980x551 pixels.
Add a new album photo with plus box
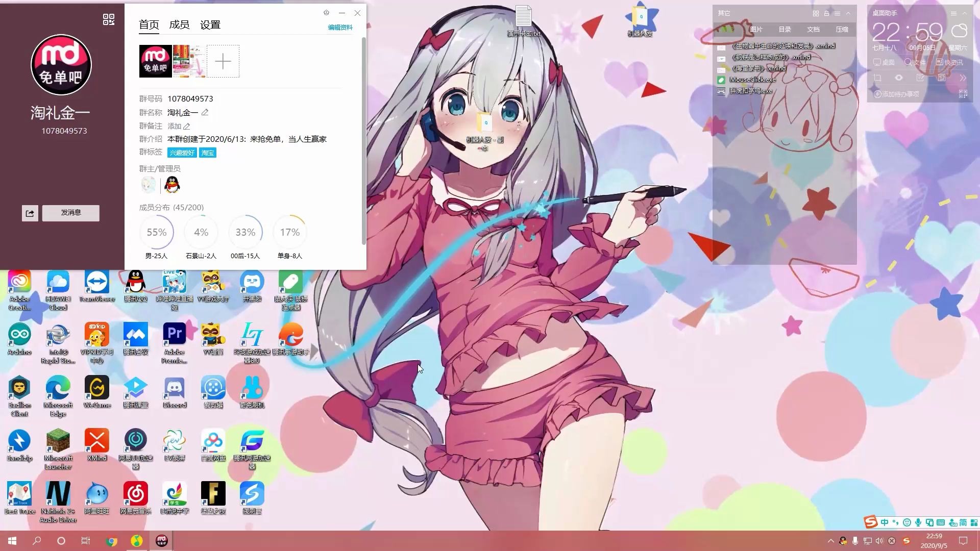click(x=223, y=61)
